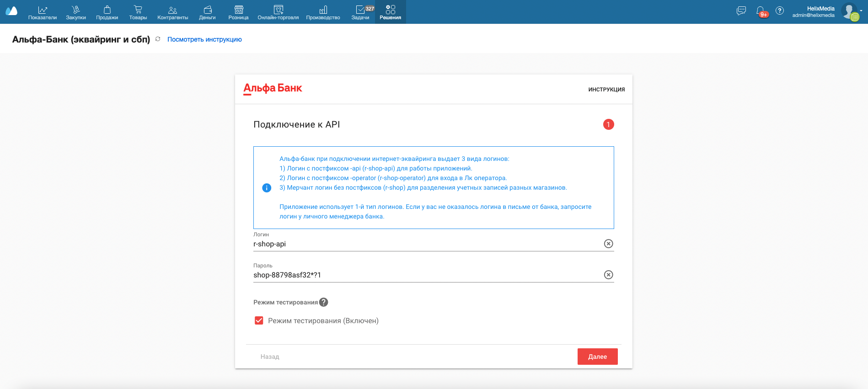Open Задачи with the 327 badge
This screenshot has height=389, width=868.
(x=360, y=12)
